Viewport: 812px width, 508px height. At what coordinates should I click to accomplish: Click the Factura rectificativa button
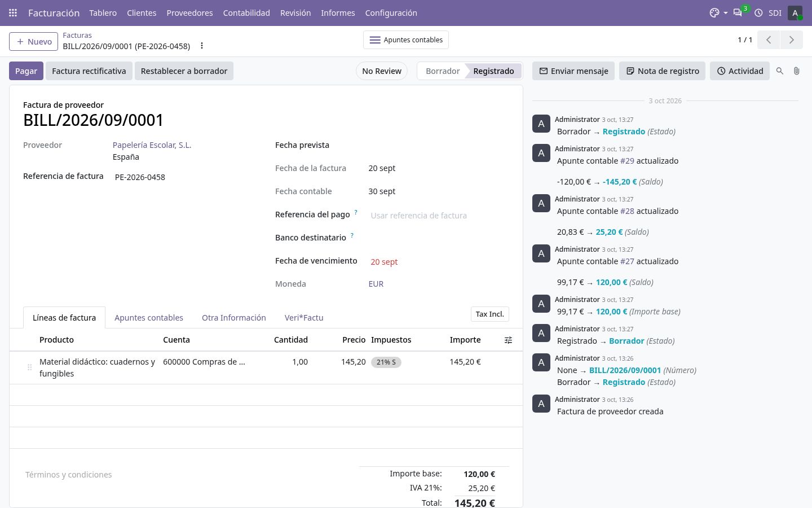[89, 71]
